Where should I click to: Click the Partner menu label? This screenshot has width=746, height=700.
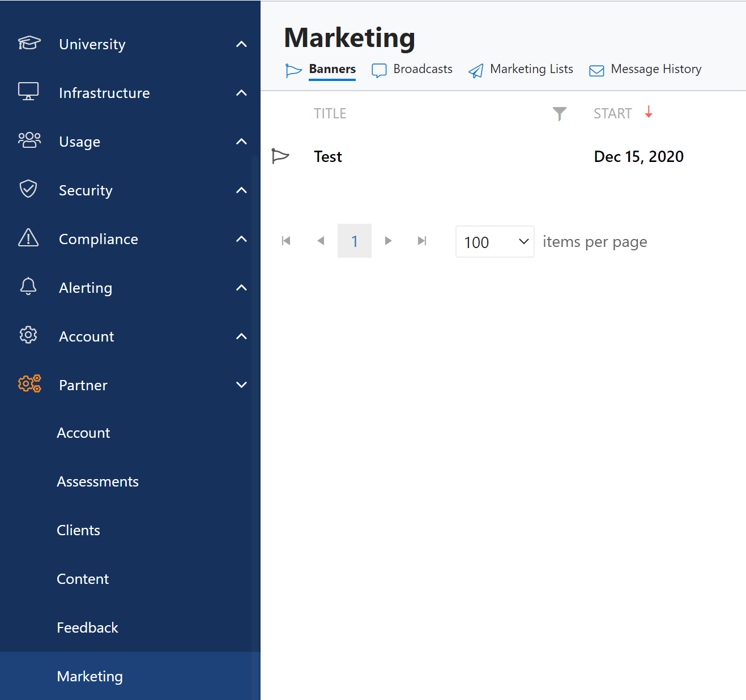click(x=83, y=385)
